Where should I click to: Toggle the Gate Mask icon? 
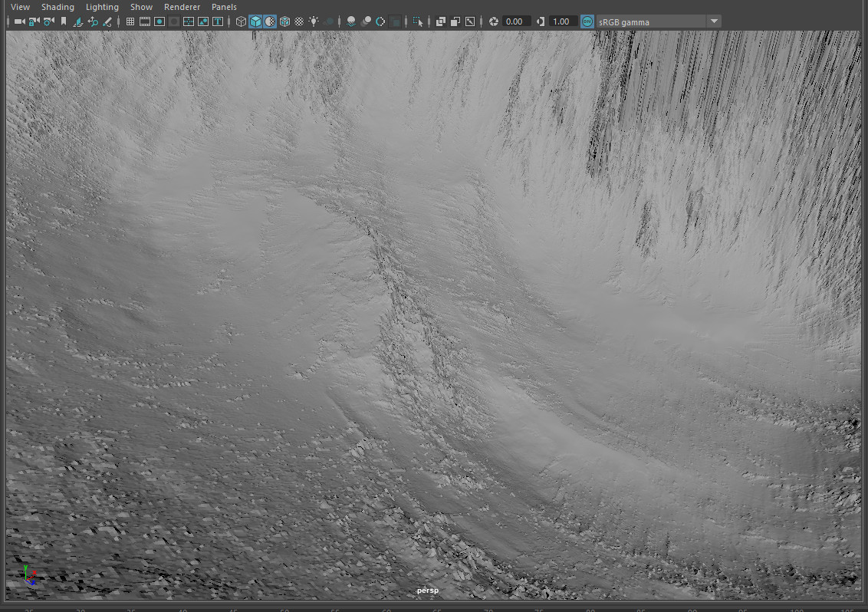click(174, 21)
